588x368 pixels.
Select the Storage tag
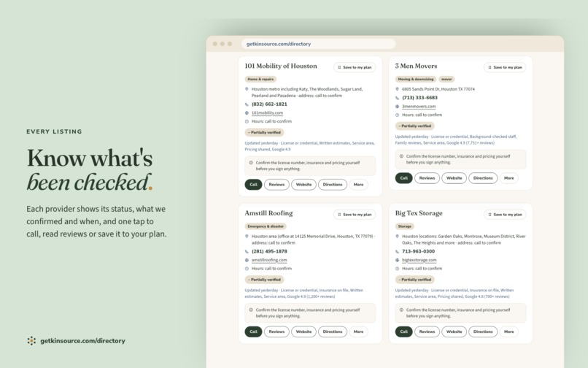coord(404,226)
